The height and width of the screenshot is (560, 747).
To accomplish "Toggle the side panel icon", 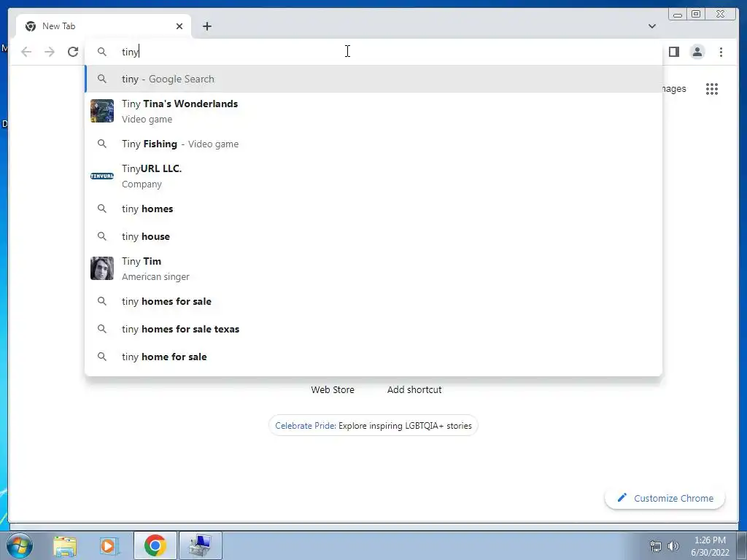I will tap(673, 52).
